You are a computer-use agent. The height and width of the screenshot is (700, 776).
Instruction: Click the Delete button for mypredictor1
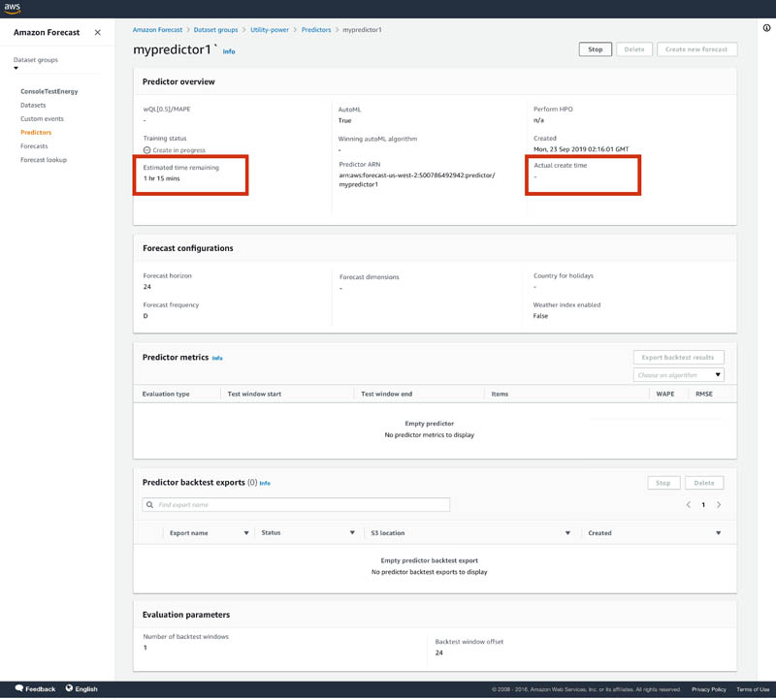point(634,49)
